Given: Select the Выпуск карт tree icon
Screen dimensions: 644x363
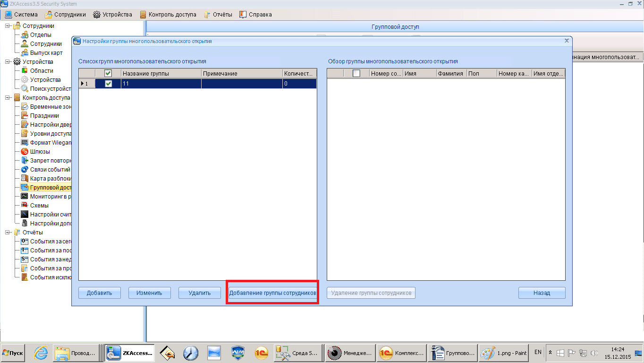Looking at the screenshot, I should tap(25, 53).
